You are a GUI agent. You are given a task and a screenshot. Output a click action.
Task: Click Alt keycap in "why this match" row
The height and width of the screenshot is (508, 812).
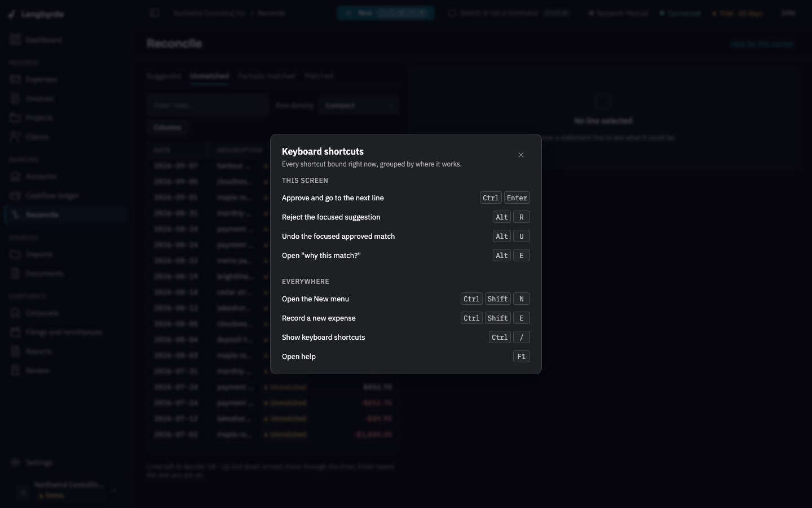coord(502,256)
